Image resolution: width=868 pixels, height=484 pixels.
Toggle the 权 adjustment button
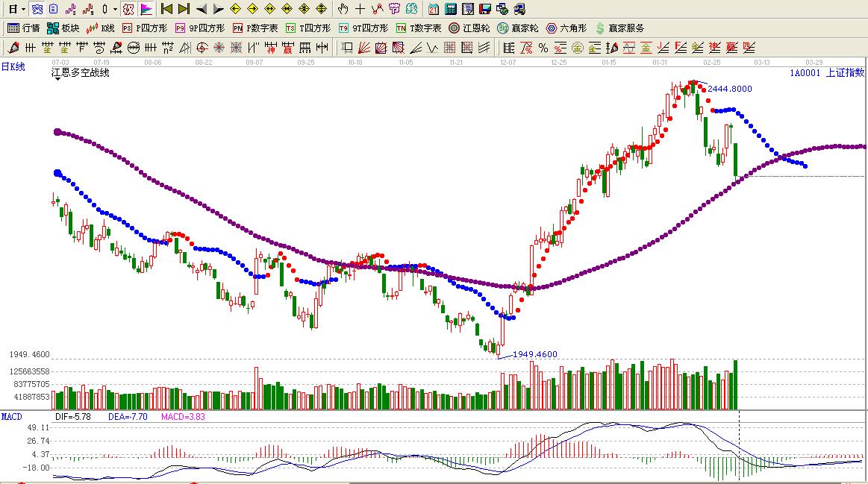tap(128, 9)
